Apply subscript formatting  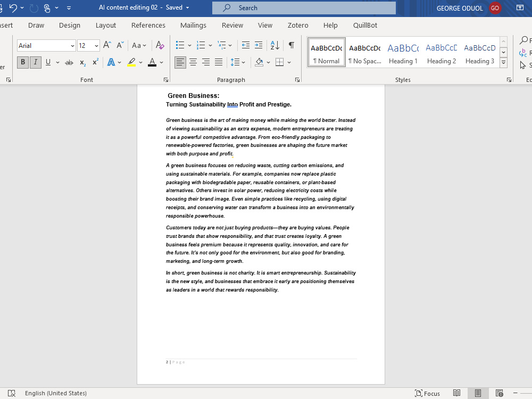pyautogui.click(x=82, y=62)
